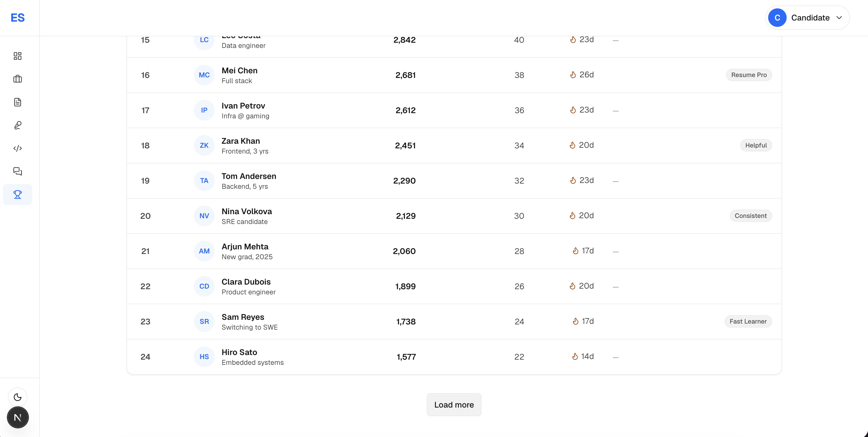This screenshot has width=868, height=437.
Task: Click the name Tom Andersen
Action: (249, 176)
